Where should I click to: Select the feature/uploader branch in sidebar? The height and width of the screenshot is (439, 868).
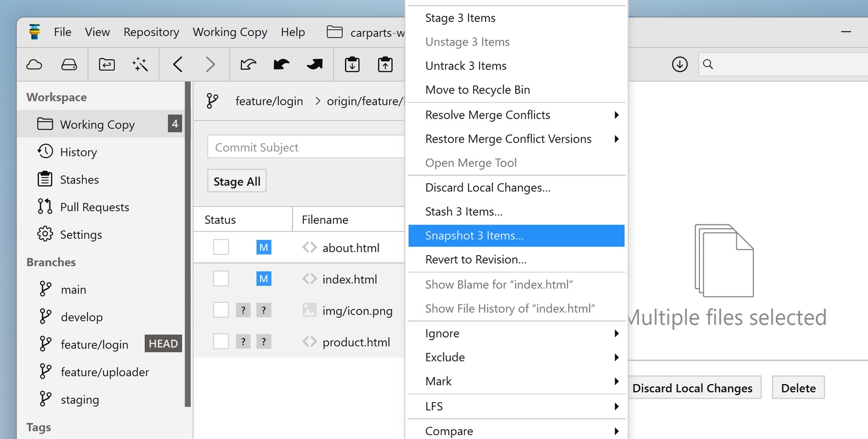click(104, 372)
